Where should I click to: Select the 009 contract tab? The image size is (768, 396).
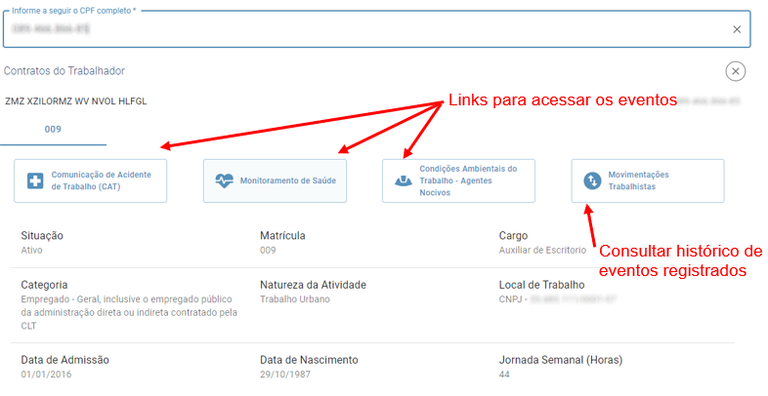tap(53, 129)
